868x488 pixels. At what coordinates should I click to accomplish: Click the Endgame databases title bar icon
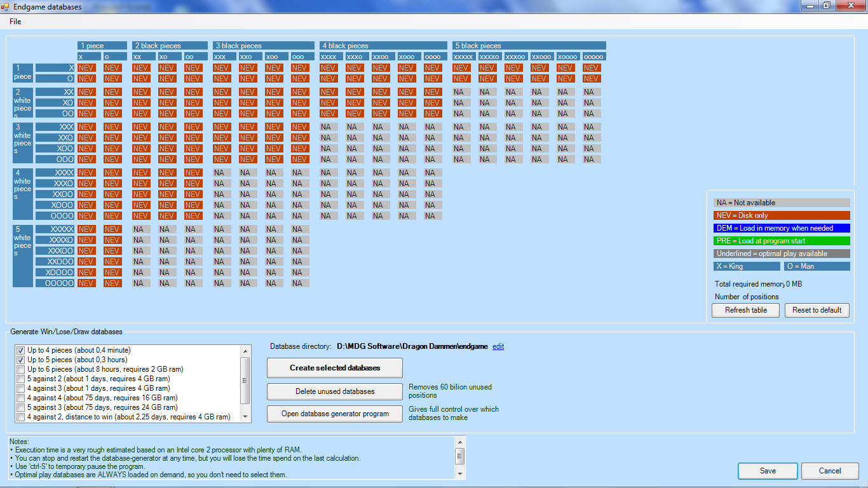coord(5,6)
